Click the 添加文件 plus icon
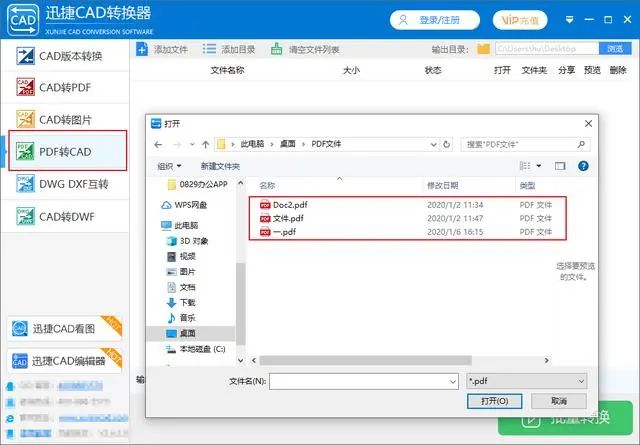The height and width of the screenshot is (445, 640). click(142, 49)
